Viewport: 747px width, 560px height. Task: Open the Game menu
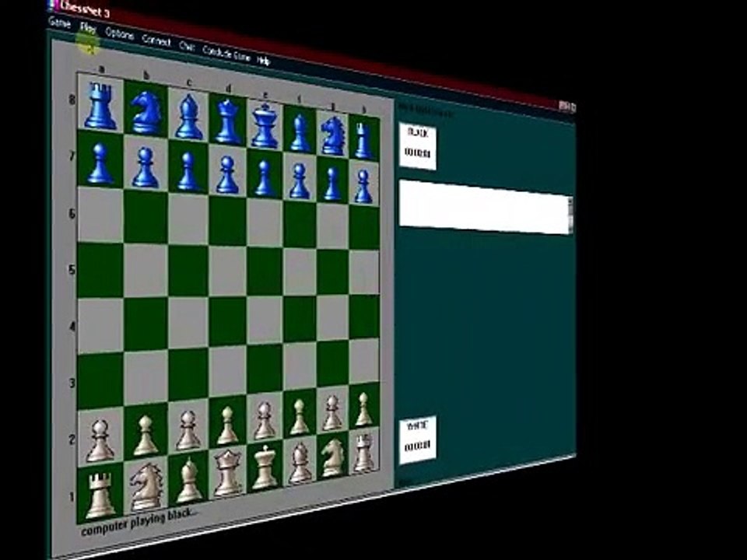coord(60,23)
